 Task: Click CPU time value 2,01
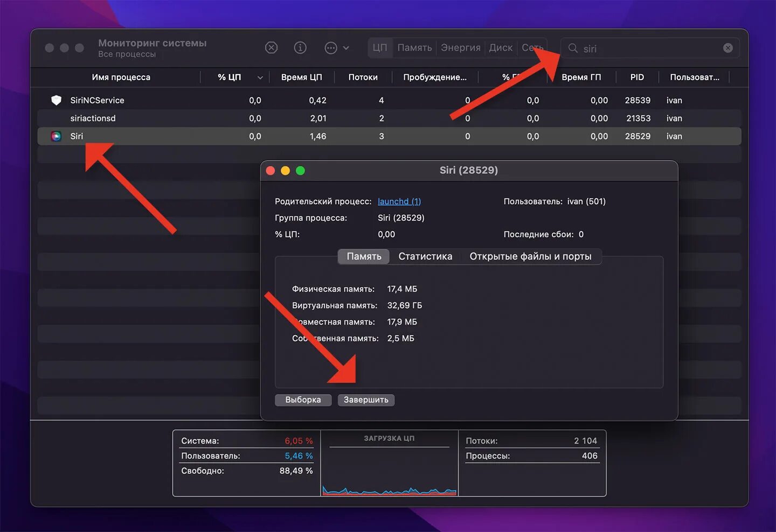click(x=318, y=118)
